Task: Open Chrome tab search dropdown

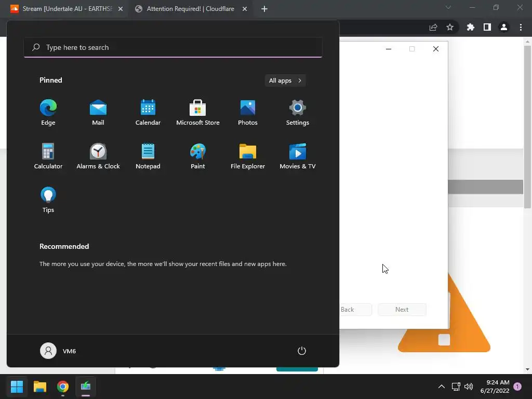Action: click(448, 7)
